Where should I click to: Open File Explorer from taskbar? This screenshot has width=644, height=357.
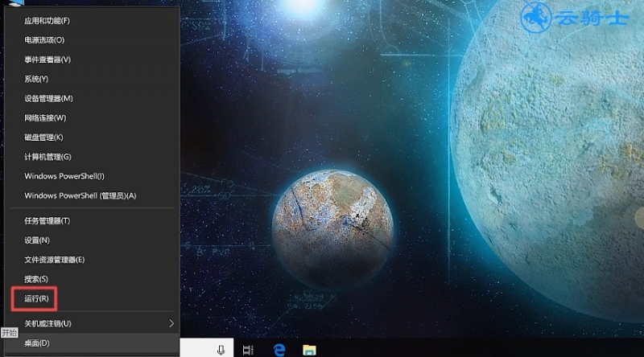tap(309, 350)
